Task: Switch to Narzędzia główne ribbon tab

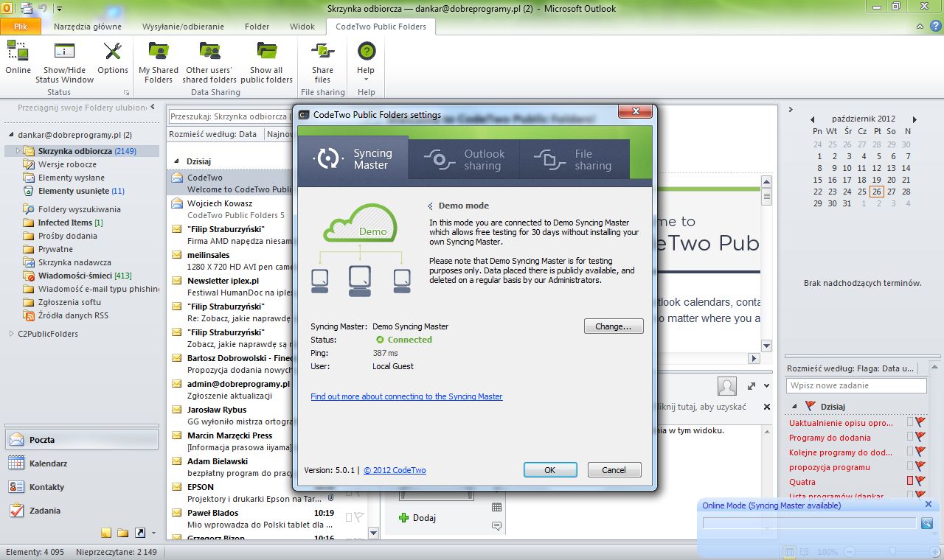Action: click(88, 27)
